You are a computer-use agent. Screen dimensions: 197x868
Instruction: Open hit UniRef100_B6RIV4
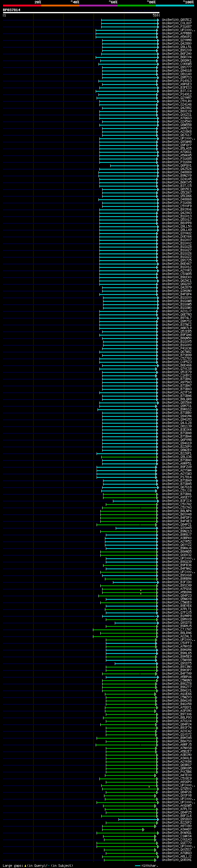pos(176,57)
